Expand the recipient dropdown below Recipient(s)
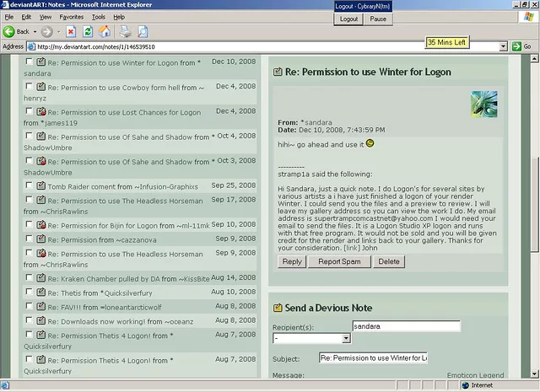The height and width of the screenshot is (392, 540). click(346, 338)
